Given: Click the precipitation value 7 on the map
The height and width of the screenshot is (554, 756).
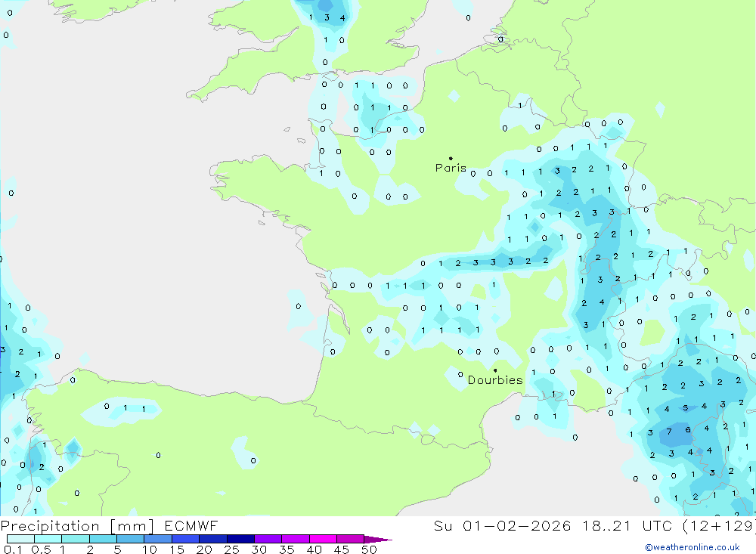Looking at the screenshot, I should tap(669, 432).
